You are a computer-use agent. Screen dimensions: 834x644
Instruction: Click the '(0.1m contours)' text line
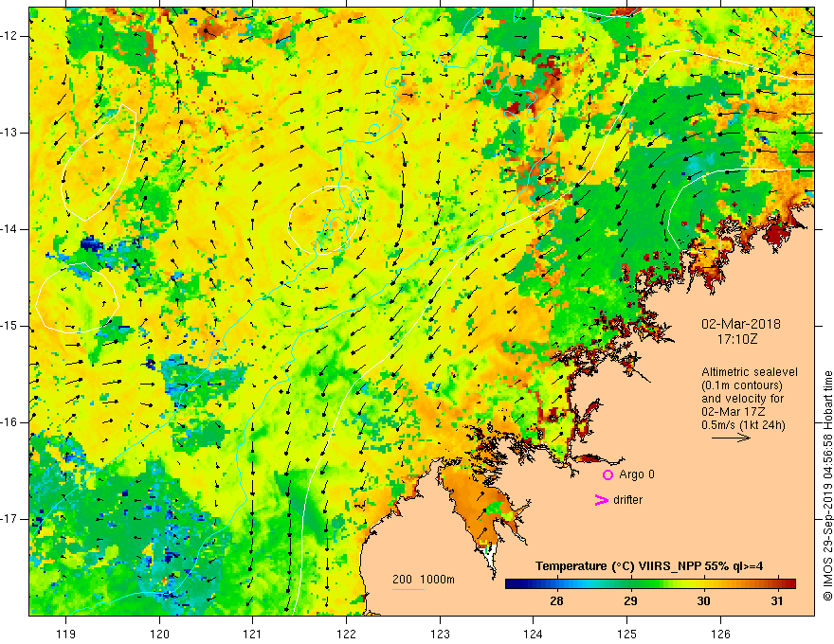coord(741,385)
